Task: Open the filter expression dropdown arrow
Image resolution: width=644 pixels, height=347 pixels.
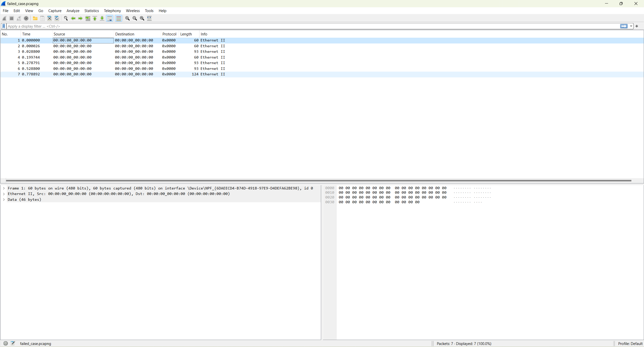Action: (631, 26)
